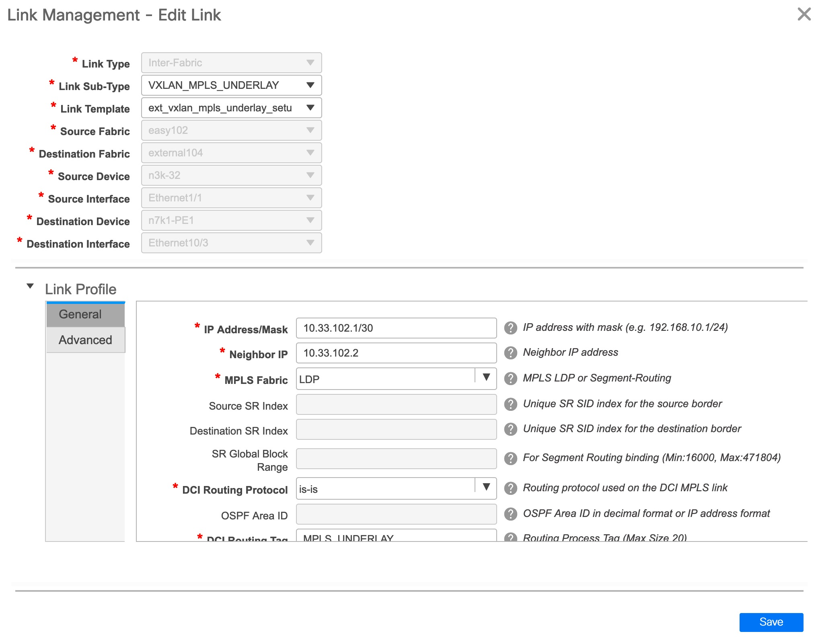Switch to the Advanced tab

pos(85,340)
